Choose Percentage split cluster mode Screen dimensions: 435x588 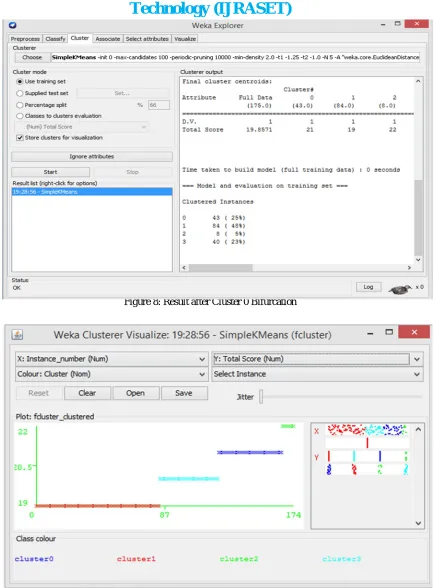pyautogui.click(x=20, y=105)
